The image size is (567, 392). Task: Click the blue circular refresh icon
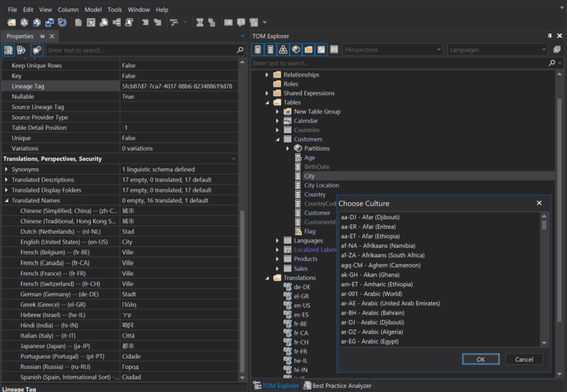62,22
